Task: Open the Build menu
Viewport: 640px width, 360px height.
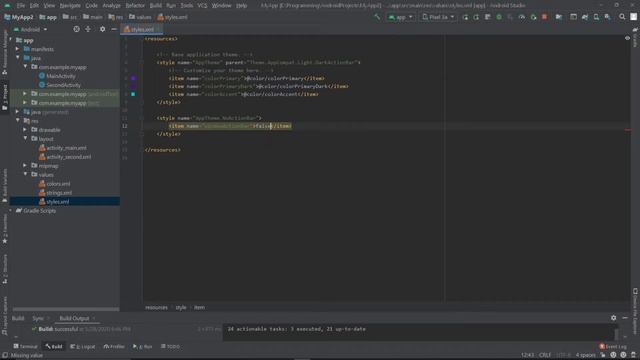Action: 156,6
